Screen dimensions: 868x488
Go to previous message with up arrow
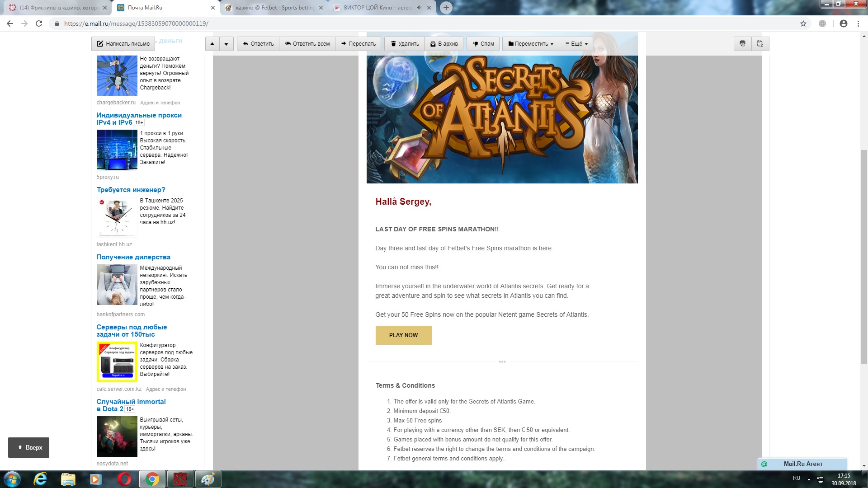[212, 44]
